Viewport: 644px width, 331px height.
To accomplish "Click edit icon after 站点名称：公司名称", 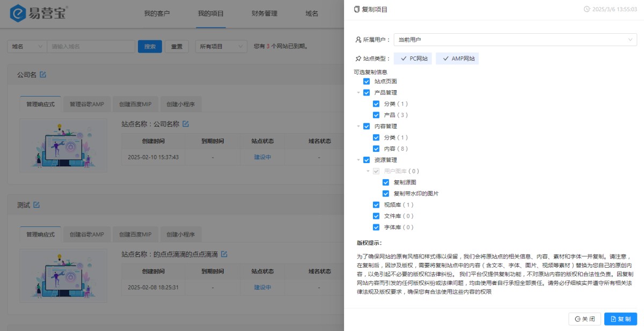I will pos(186,124).
